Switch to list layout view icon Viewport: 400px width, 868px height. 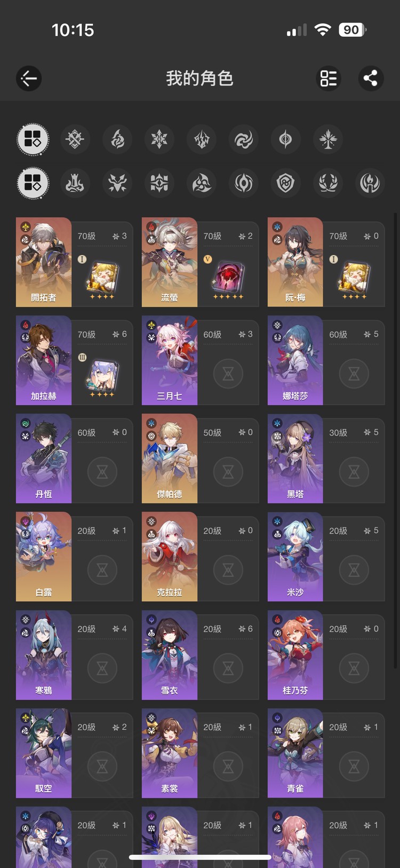pos(329,78)
